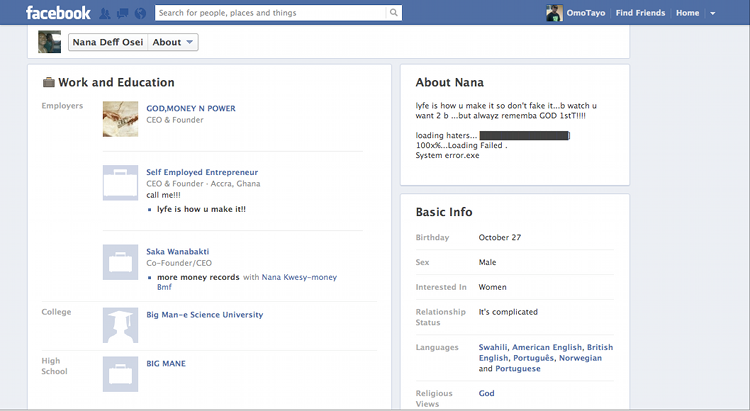Click the Nana Deff Osei name button
Screen dimensions: 750x411
pyautogui.click(x=108, y=42)
